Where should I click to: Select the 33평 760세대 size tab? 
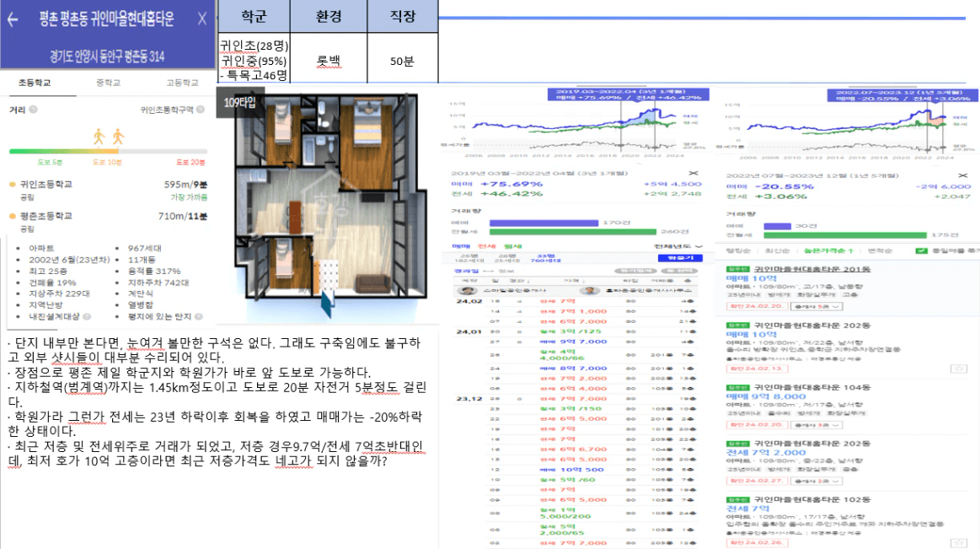tap(546, 257)
